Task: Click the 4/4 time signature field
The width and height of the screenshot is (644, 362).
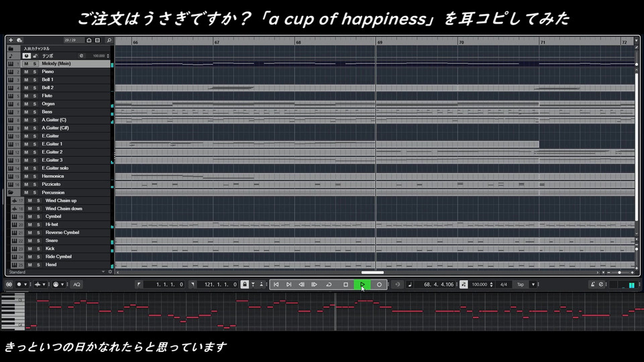Action: click(x=504, y=284)
